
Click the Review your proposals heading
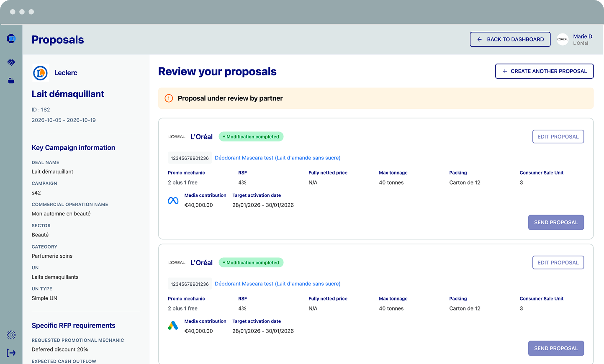217,72
